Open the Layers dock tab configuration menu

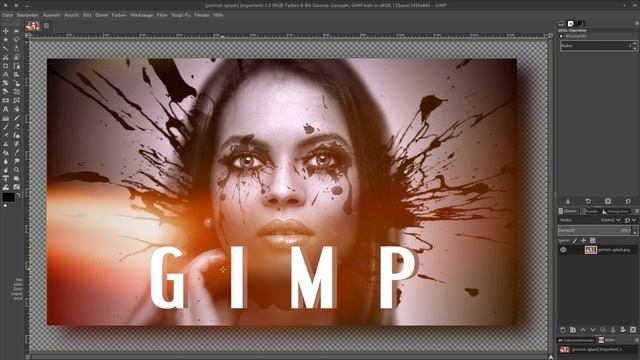[x=637, y=211]
